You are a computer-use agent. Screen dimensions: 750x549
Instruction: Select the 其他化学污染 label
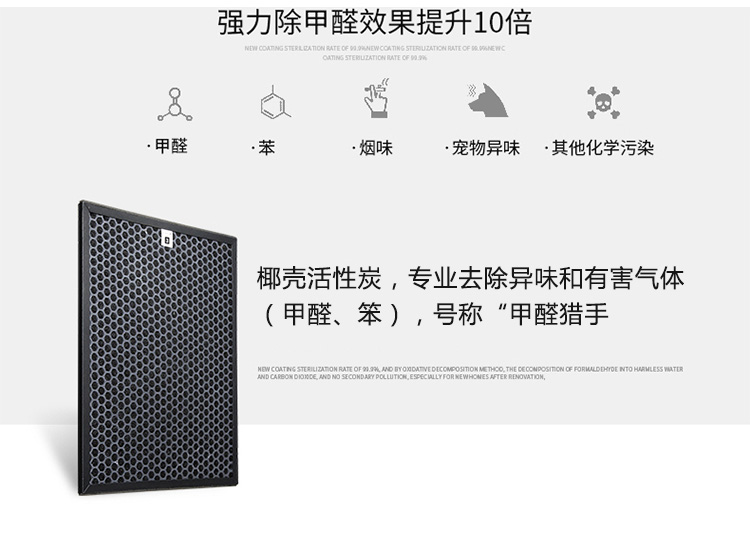pos(599,148)
